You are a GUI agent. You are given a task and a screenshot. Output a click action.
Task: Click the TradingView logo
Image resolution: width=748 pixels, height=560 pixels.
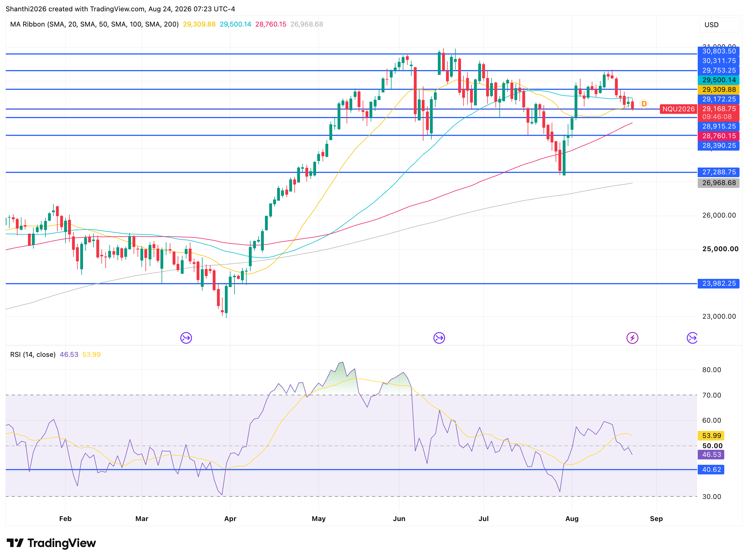51,543
